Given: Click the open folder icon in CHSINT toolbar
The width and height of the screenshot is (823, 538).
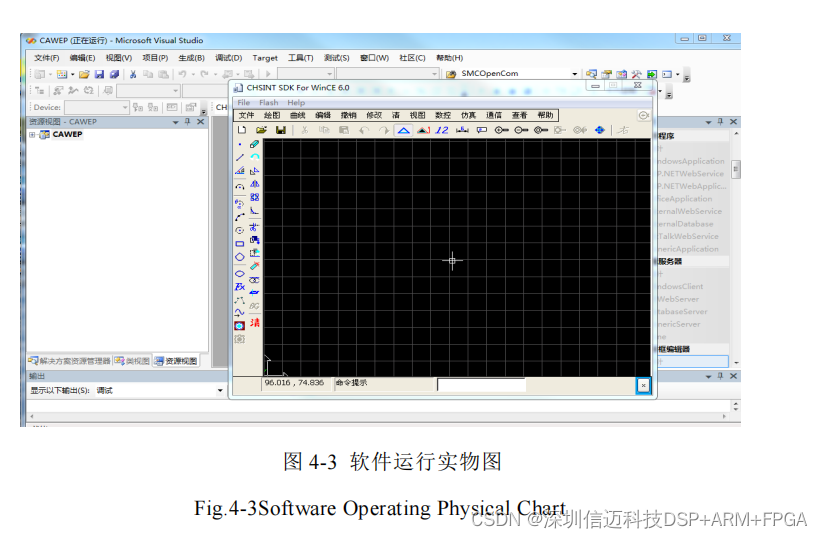Looking at the screenshot, I should point(261,130).
